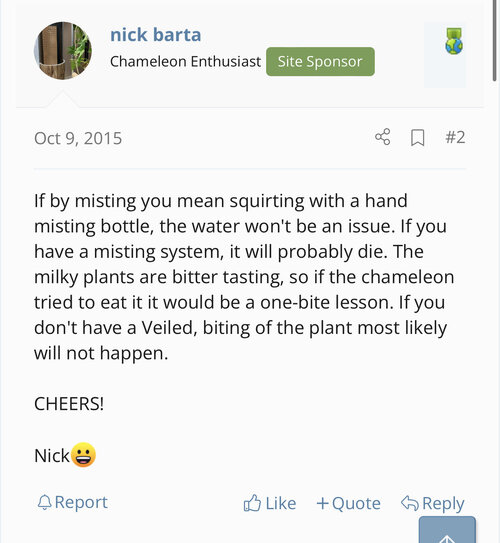Add the post to multi-quote with +Quote
This screenshot has width=500, height=543.
tap(348, 503)
